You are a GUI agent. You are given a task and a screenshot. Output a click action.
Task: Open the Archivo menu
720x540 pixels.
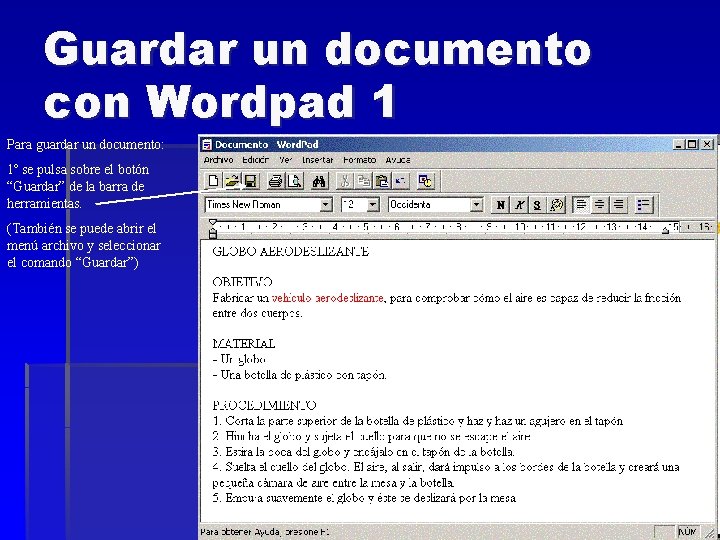tap(219, 160)
